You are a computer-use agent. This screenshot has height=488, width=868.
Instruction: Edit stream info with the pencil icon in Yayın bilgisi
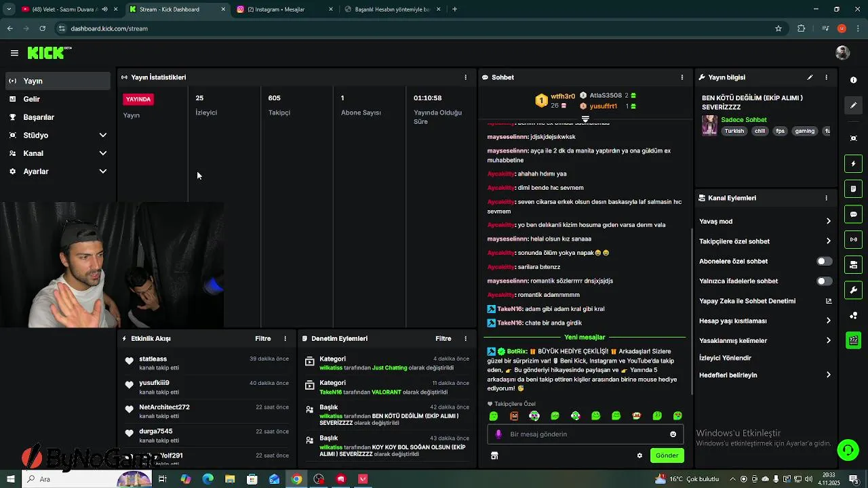pos(810,77)
